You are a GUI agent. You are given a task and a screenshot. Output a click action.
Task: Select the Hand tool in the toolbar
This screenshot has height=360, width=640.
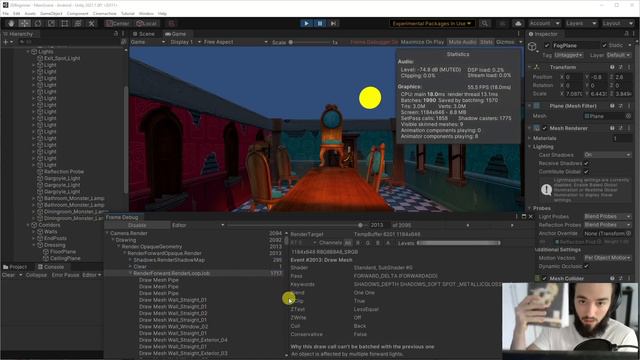pyautogui.click(x=11, y=24)
